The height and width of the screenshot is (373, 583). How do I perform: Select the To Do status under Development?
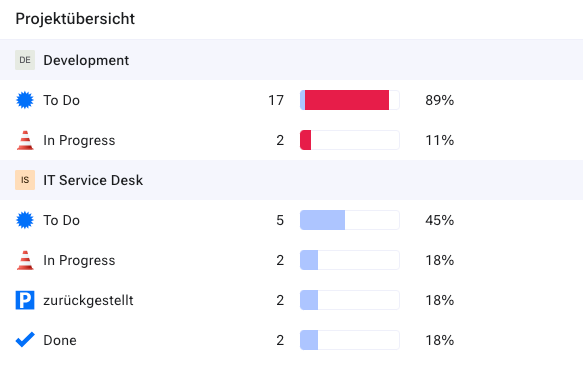pos(61,100)
